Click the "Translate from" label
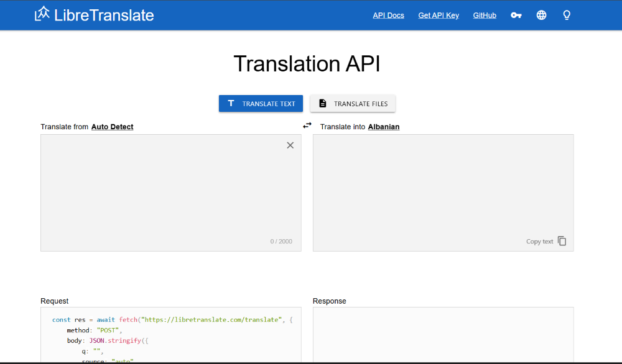Screen dimensions: 622x364 (x=64, y=127)
